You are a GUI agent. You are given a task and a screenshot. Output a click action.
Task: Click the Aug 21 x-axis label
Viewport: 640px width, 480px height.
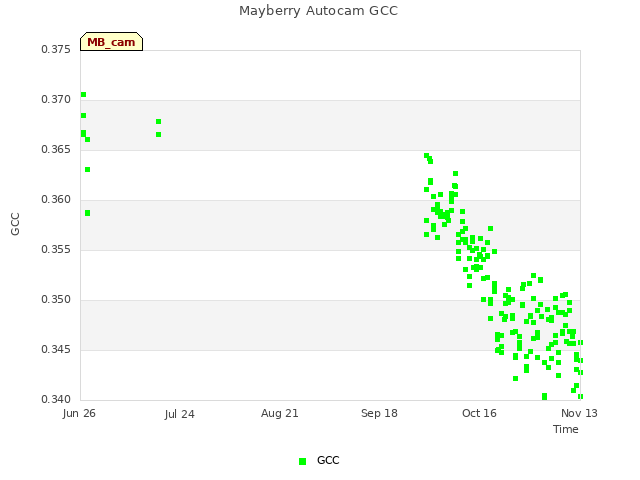[x=280, y=413]
